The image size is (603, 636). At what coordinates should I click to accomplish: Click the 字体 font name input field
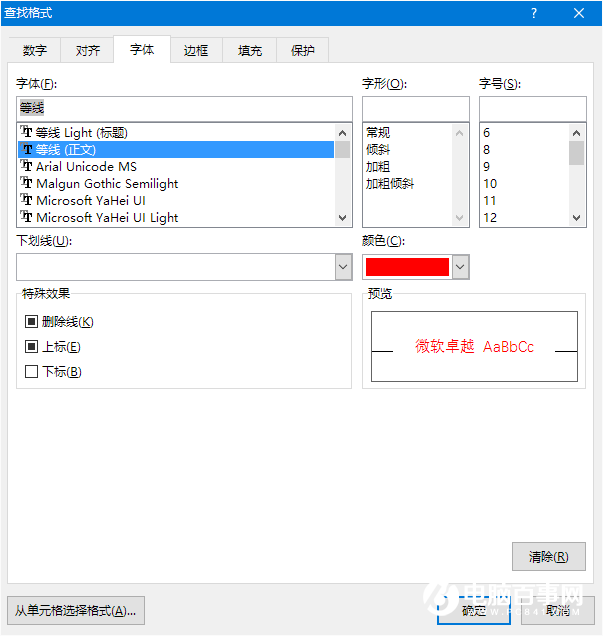[185, 107]
